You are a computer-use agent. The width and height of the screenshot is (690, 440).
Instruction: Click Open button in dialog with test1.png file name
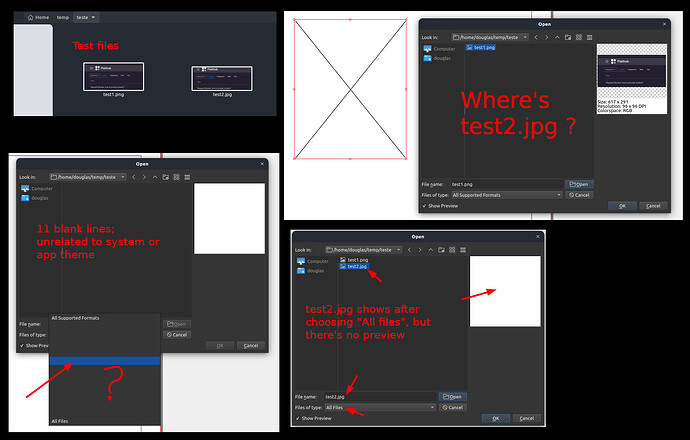tap(579, 184)
